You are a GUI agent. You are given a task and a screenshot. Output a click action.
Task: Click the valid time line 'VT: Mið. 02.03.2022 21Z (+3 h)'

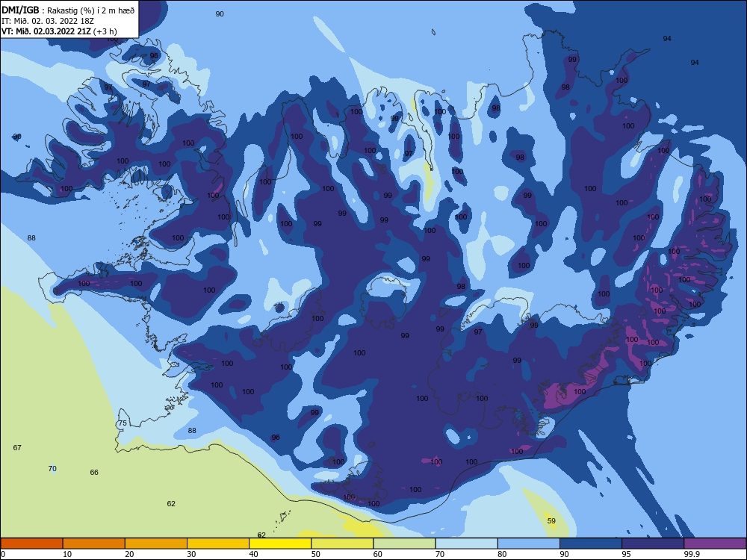pos(59,31)
